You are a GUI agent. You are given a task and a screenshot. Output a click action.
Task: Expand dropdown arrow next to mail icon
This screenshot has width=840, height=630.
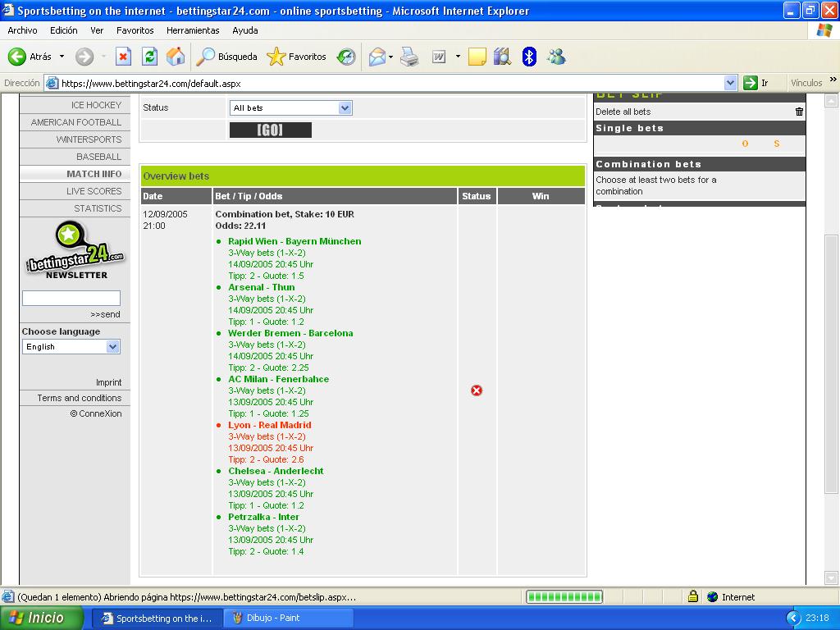click(391, 57)
